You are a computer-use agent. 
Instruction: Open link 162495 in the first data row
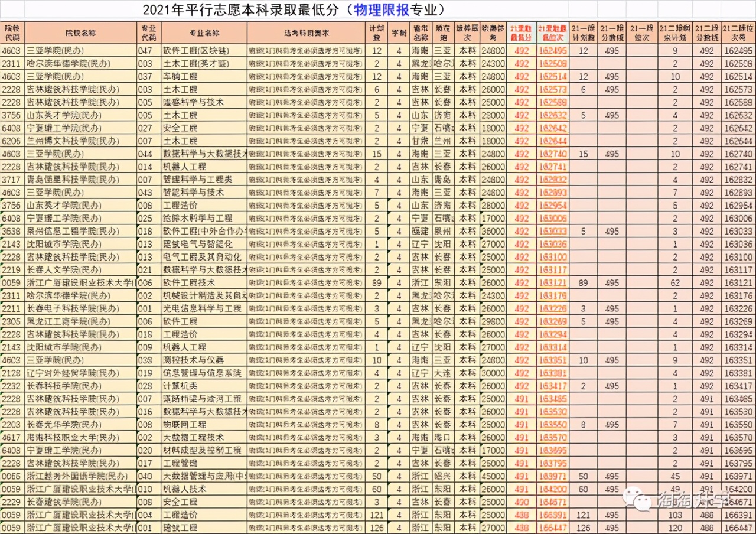point(552,51)
